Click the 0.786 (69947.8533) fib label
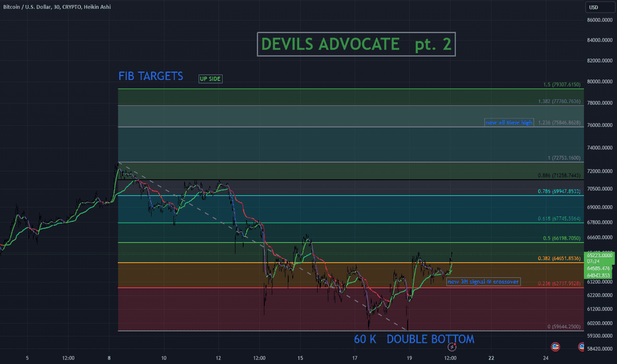 click(x=559, y=191)
